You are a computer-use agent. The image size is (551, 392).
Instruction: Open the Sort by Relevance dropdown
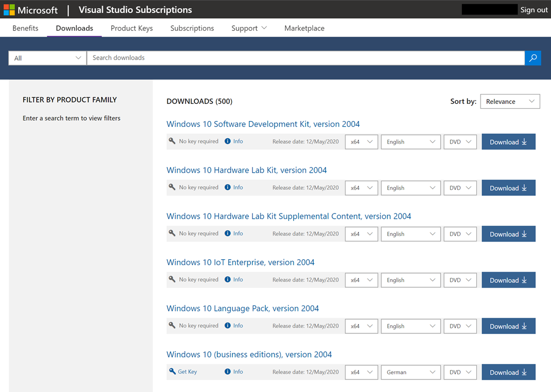[x=510, y=102]
